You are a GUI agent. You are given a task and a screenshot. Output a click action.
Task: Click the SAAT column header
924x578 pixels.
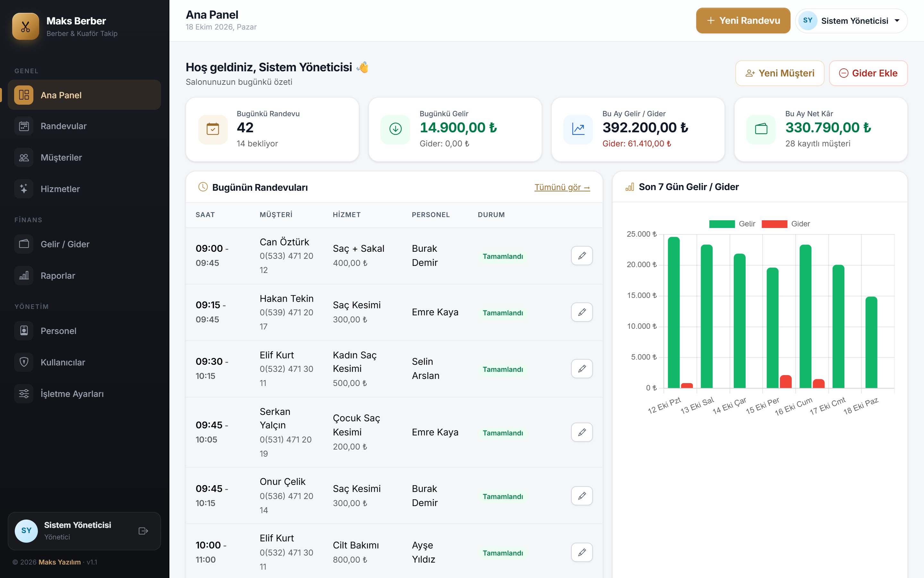205,215
